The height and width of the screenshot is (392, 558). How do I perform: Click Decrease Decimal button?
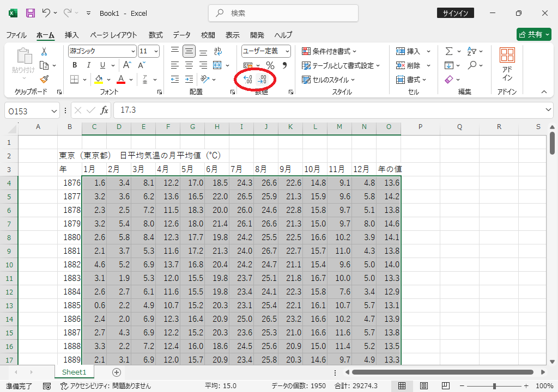pyautogui.click(x=262, y=79)
